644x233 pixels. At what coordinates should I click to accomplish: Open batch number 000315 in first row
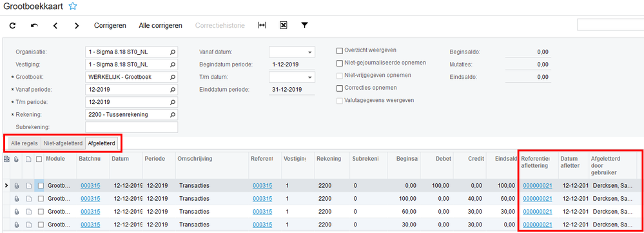point(90,186)
